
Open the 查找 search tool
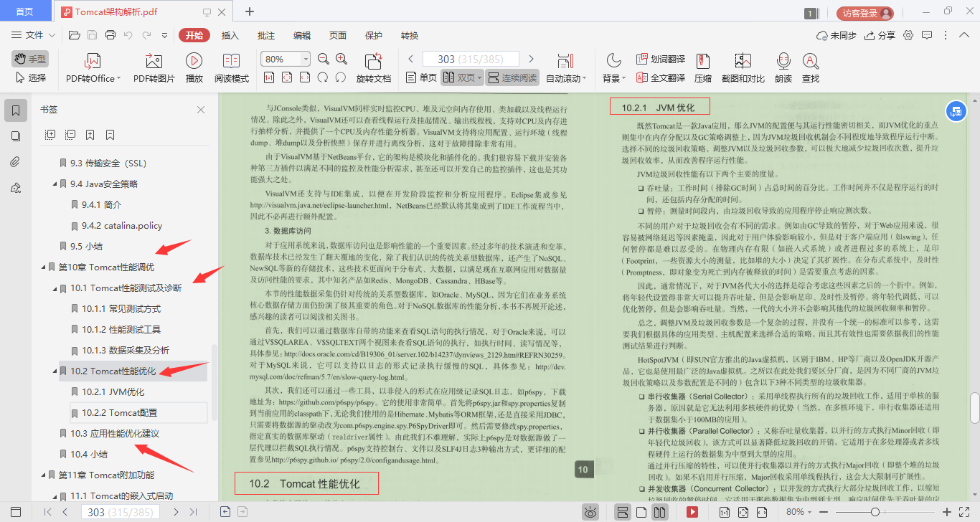(x=810, y=67)
